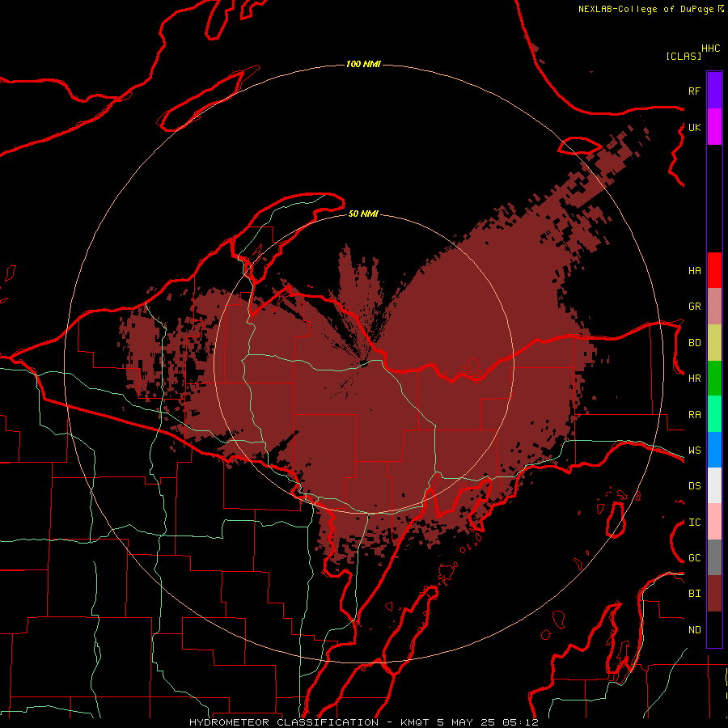
Task: Click the BD yellow legend swatch
Action: tap(714, 343)
